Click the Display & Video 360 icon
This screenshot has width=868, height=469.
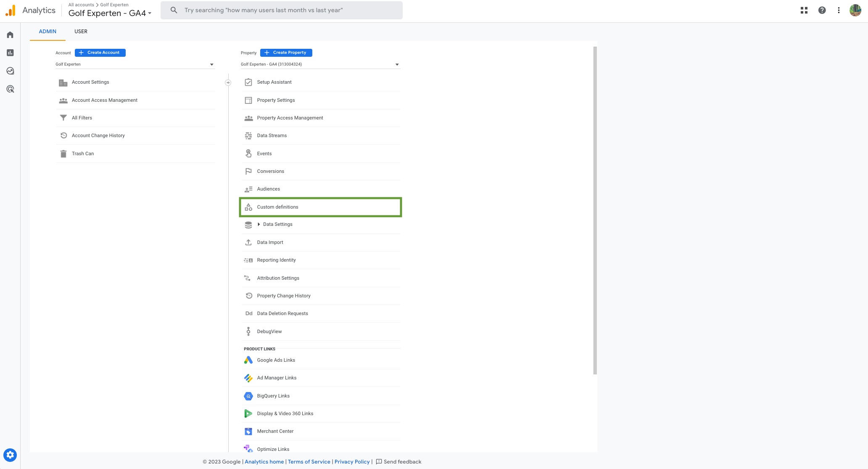point(248,413)
